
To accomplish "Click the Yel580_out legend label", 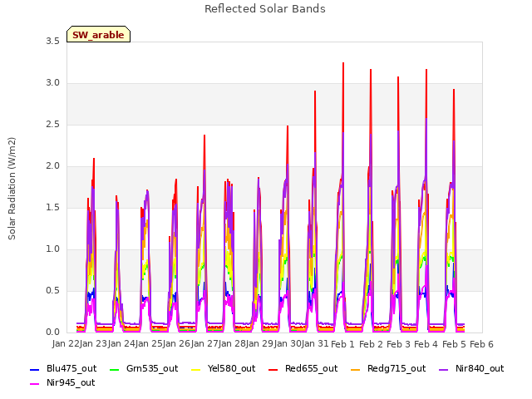I will 231,368.
